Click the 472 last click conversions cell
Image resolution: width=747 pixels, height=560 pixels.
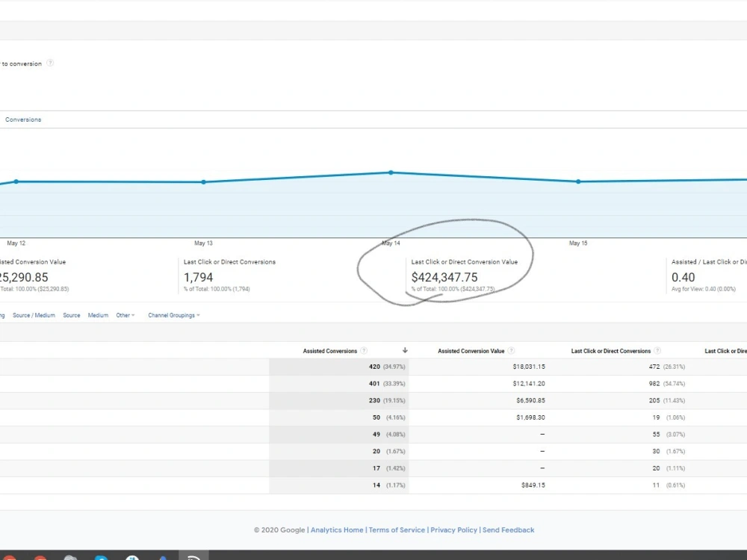click(x=654, y=367)
